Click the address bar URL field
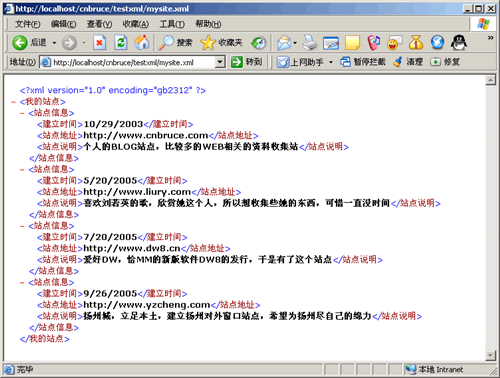 tap(133, 62)
